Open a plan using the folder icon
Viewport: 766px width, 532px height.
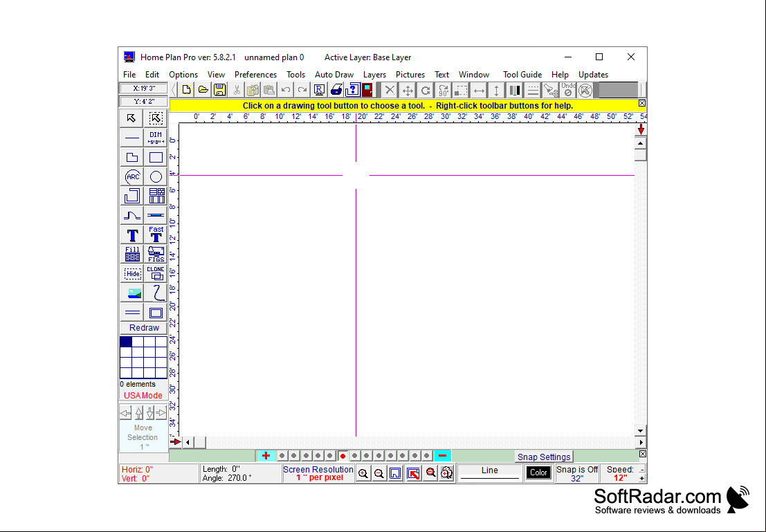coord(203,90)
